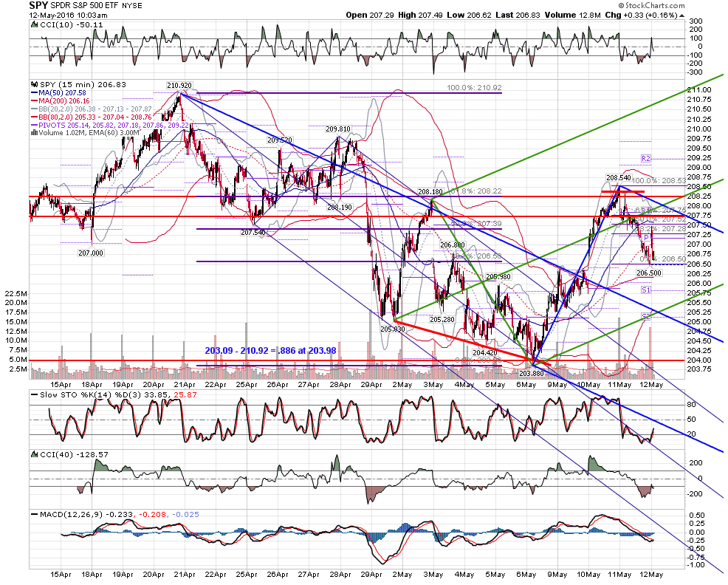Click the up triangle beside the Chg value
The image size is (728, 585).
pos(681,16)
